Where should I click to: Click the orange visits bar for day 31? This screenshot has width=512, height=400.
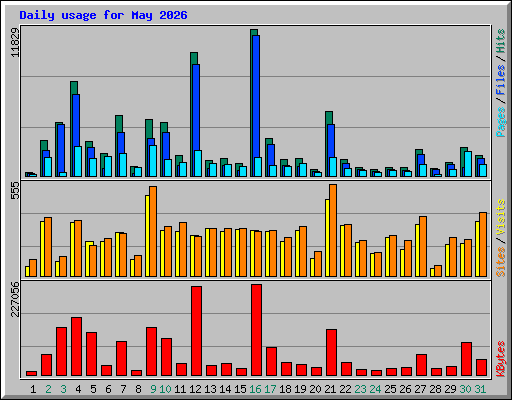pyautogui.click(x=483, y=244)
